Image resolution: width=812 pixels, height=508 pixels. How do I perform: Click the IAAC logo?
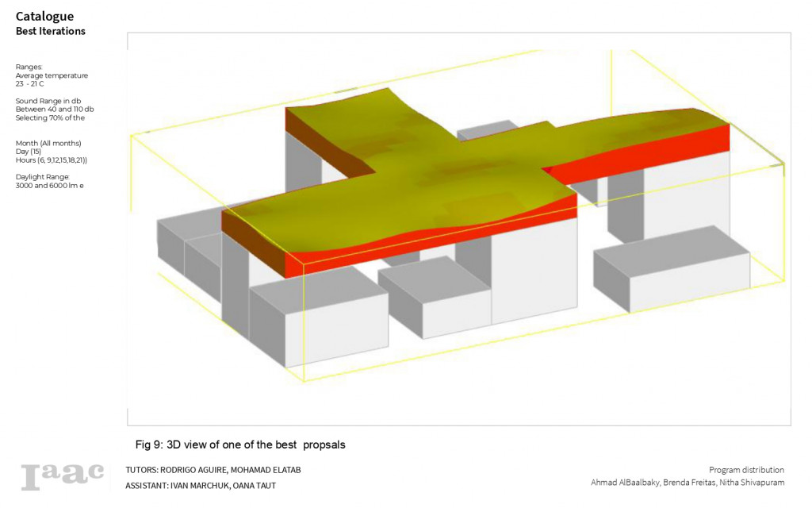point(63,475)
